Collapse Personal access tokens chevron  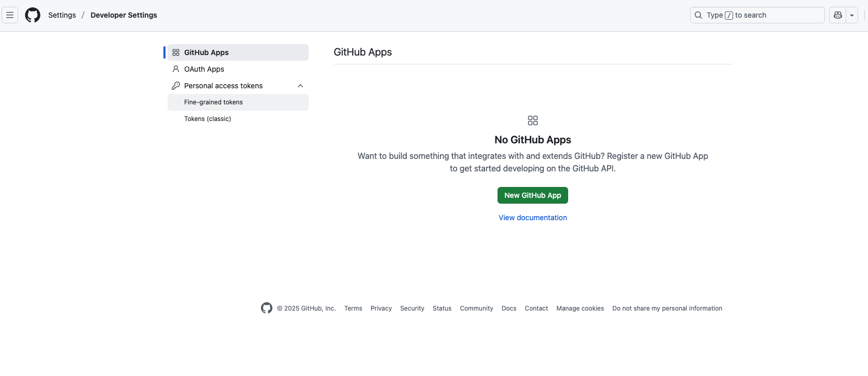coord(300,86)
